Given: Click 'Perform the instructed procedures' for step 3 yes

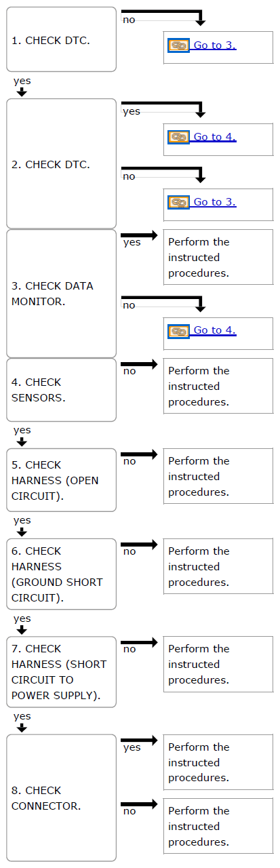Looking at the screenshot, I should point(218,257).
